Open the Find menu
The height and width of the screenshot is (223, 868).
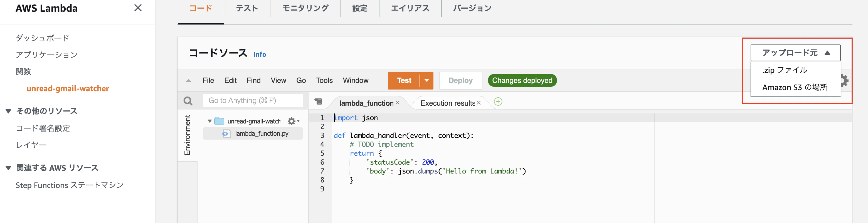click(254, 81)
